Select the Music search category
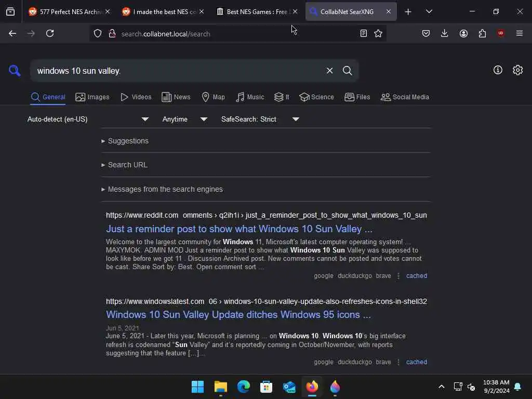 250,97
